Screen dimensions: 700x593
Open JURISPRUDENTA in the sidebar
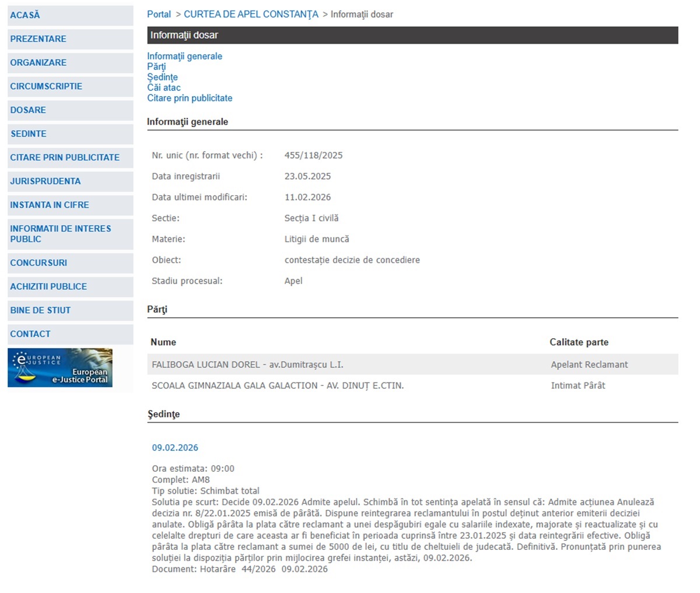tap(70, 181)
